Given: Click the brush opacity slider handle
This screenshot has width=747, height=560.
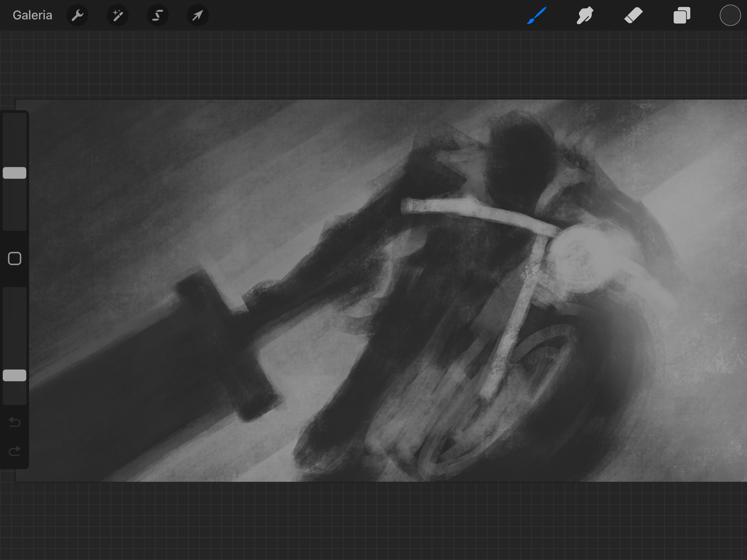Looking at the screenshot, I should [x=15, y=375].
